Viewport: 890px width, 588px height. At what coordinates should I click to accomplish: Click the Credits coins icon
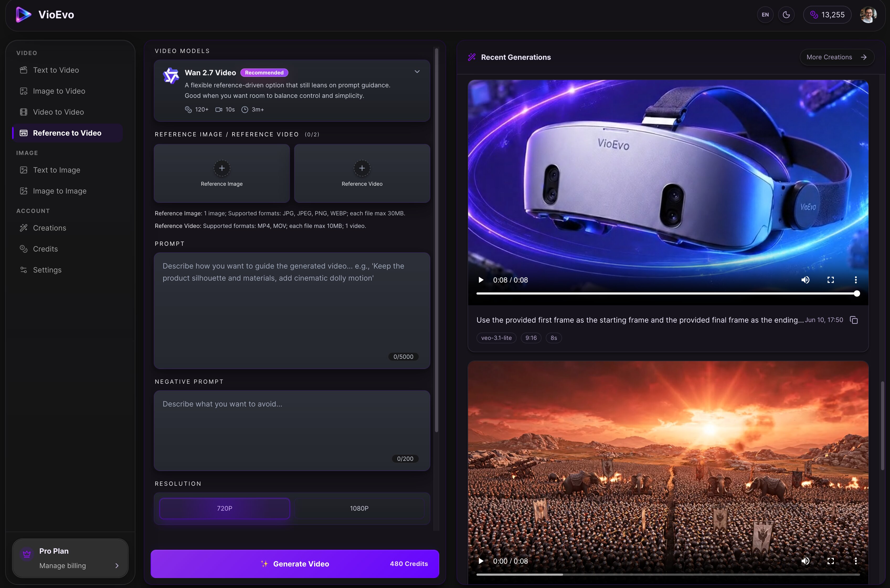point(24,249)
